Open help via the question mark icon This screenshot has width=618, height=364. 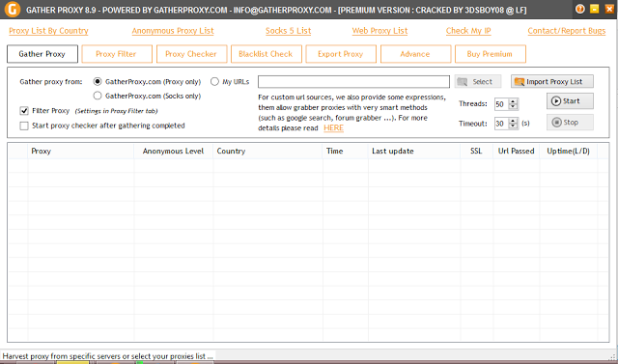pos(579,9)
